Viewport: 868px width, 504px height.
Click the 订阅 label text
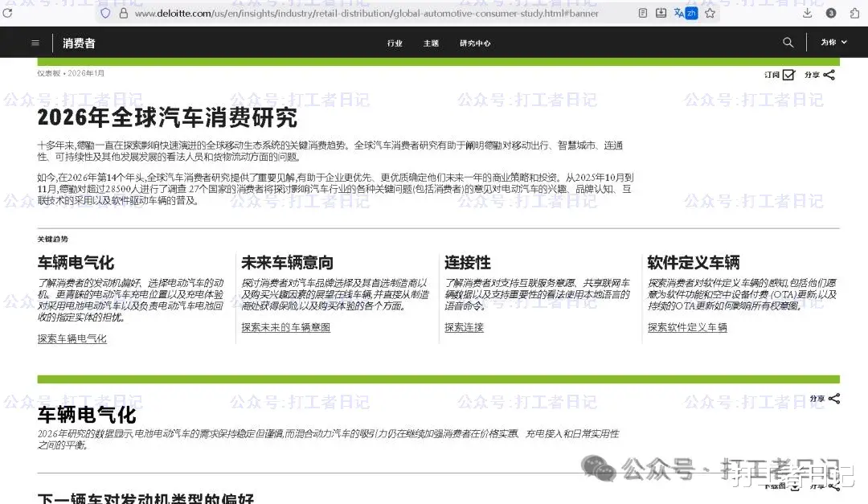[772, 75]
